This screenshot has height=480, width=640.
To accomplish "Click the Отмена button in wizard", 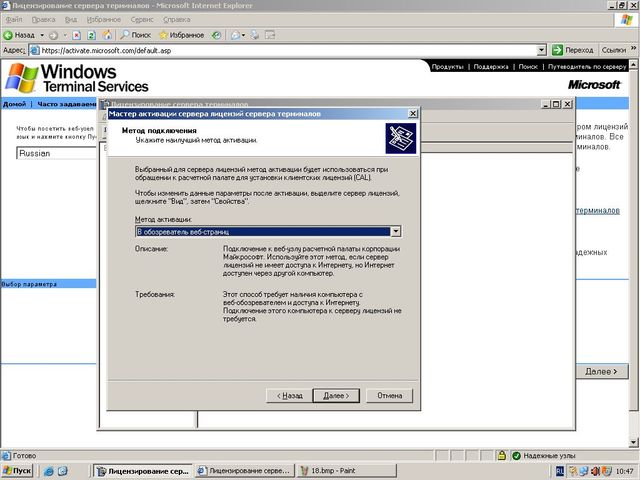I will [x=389, y=396].
